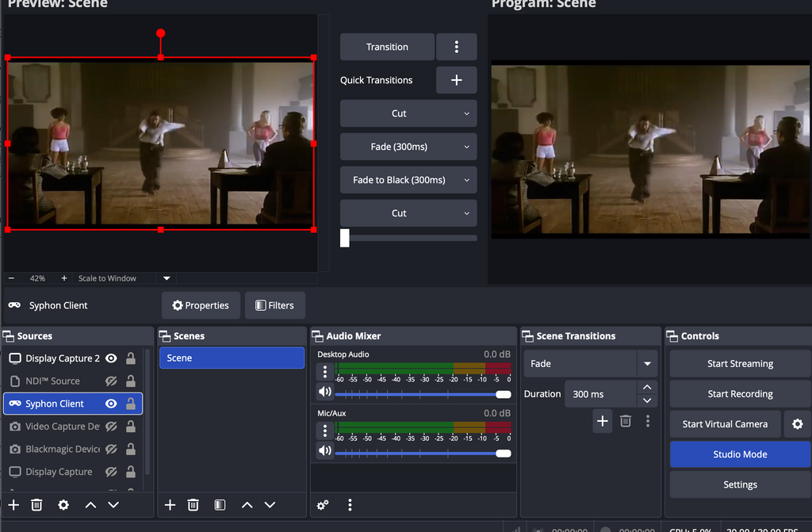
Task: Select the Scene item in Scenes list
Action: point(232,358)
